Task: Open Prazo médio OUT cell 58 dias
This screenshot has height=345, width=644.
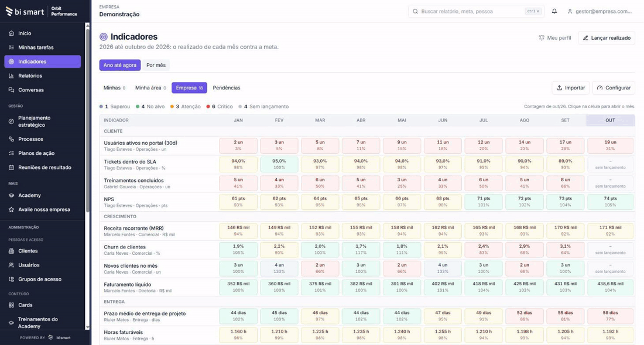Action: pyautogui.click(x=610, y=316)
